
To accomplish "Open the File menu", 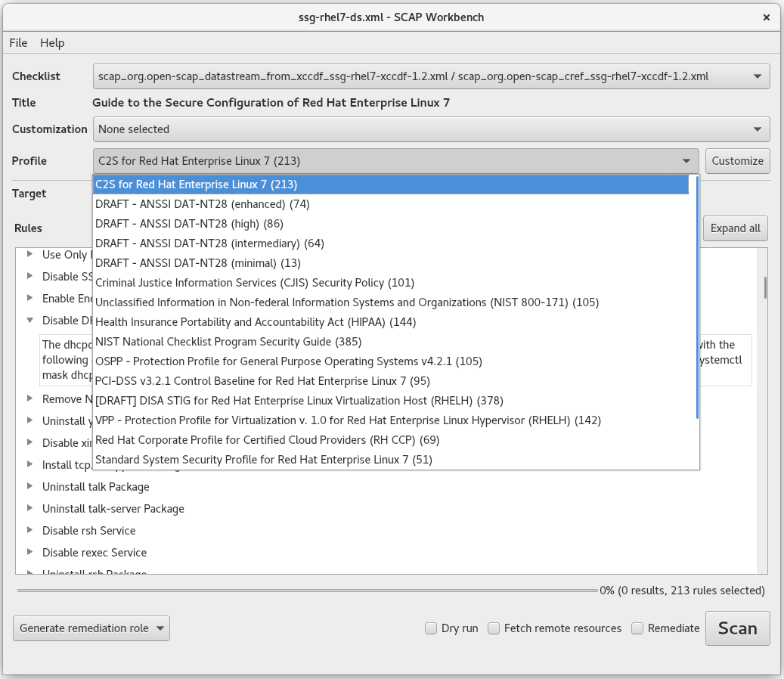I will [18, 43].
